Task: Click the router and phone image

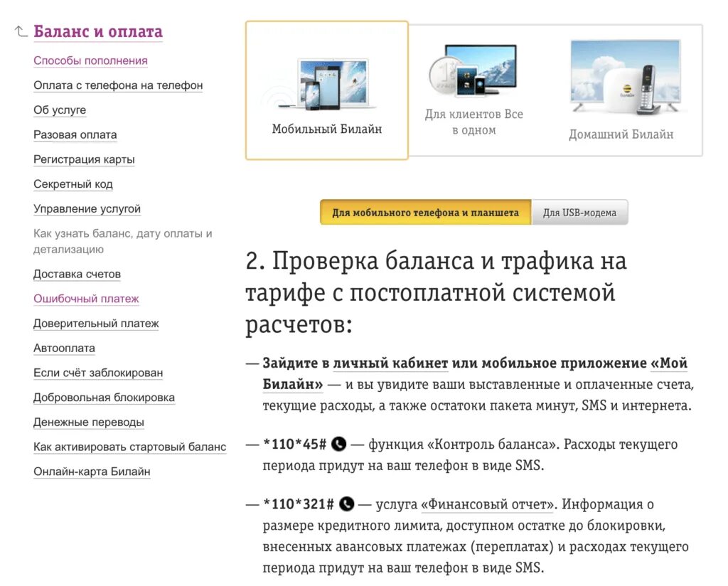Action: 626,77
